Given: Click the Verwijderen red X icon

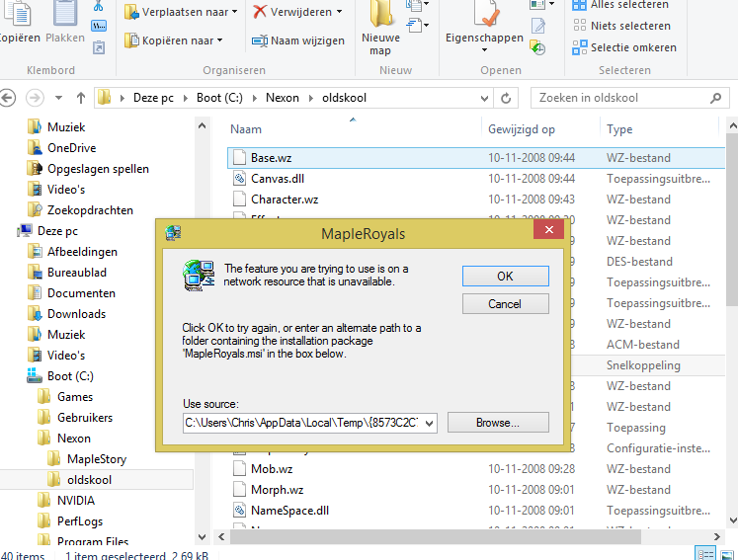Looking at the screenshot, I should pyautogui.click(x=260, y=12).
